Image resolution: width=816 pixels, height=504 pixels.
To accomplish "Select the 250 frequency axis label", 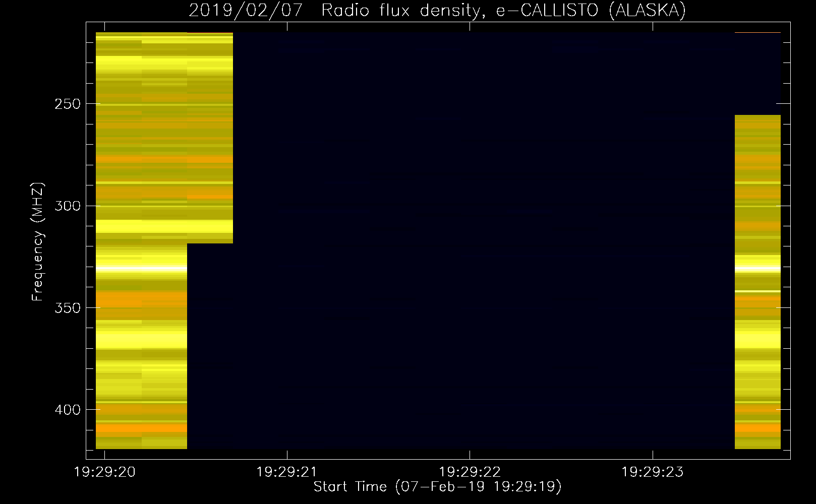I will [x=68, y=104].
